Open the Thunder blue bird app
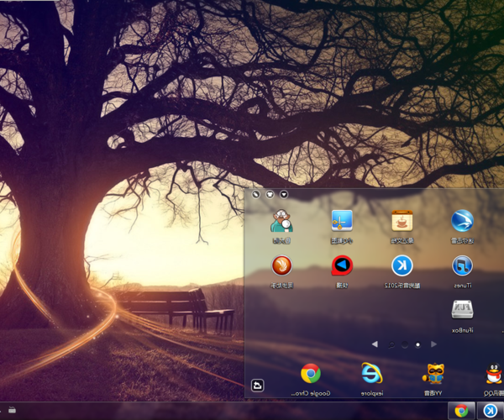 point(461,222)
